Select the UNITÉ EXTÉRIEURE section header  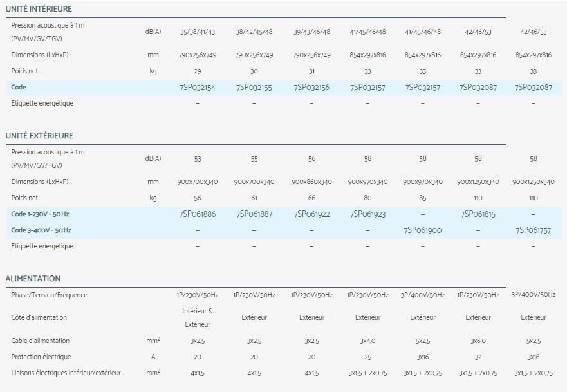40,136
